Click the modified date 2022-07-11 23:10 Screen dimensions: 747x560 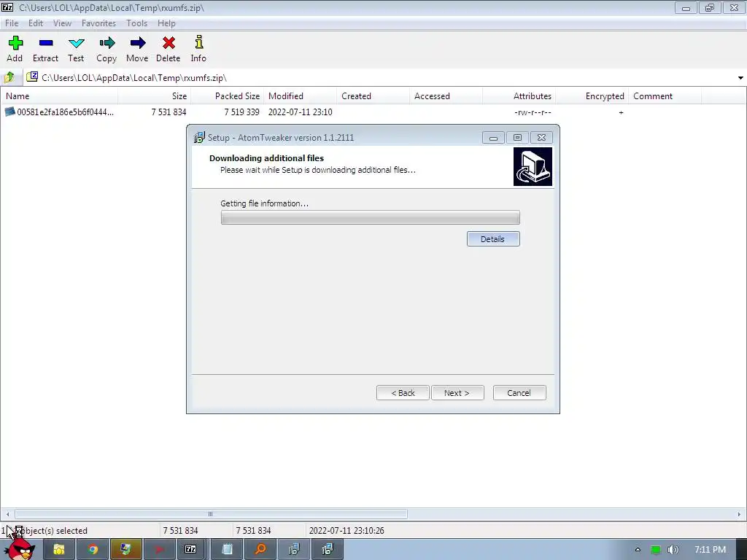coord(300,112)
